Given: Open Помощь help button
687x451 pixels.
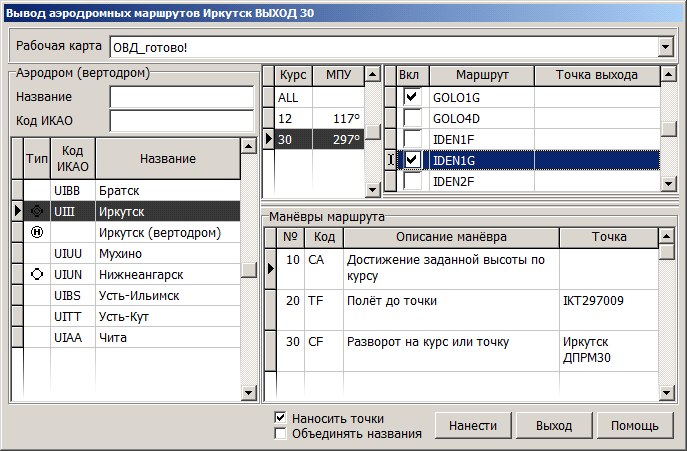Looking at the screenshot, I should pos(635,425).
